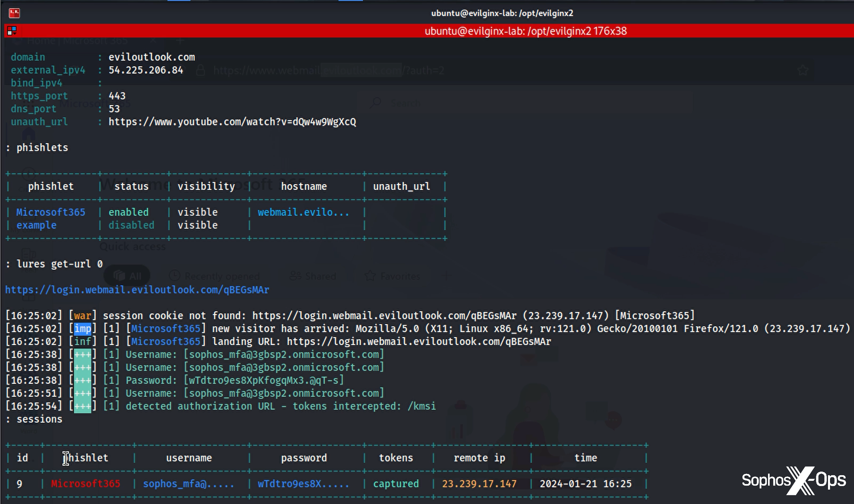
Task: Select red Microsoft365 in sessions table
Action: [x=86, y=484]
